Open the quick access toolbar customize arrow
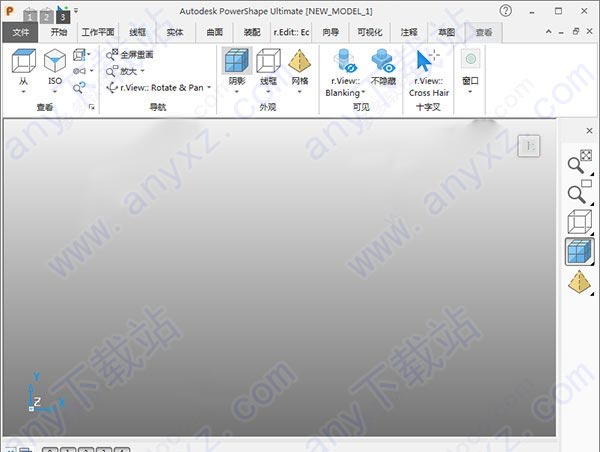The height and width of the screenshot is (452, 600). pyautogui.click(x=76, y=11)
